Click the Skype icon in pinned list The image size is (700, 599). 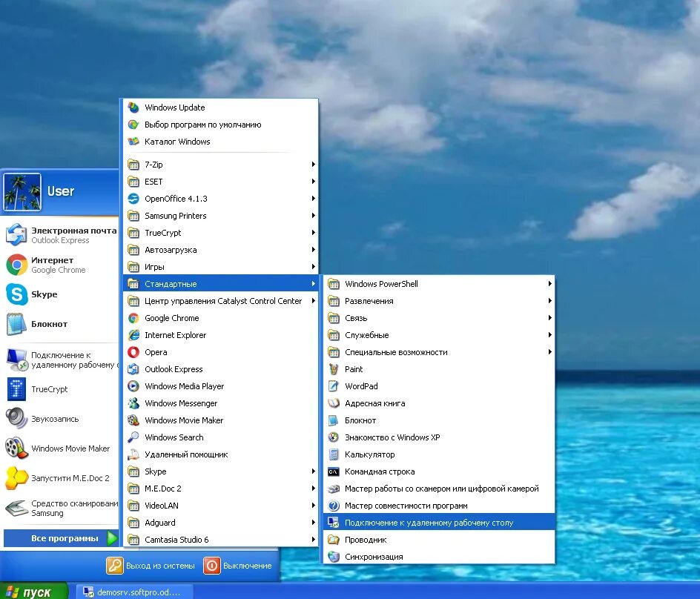(x=16, y=294)
